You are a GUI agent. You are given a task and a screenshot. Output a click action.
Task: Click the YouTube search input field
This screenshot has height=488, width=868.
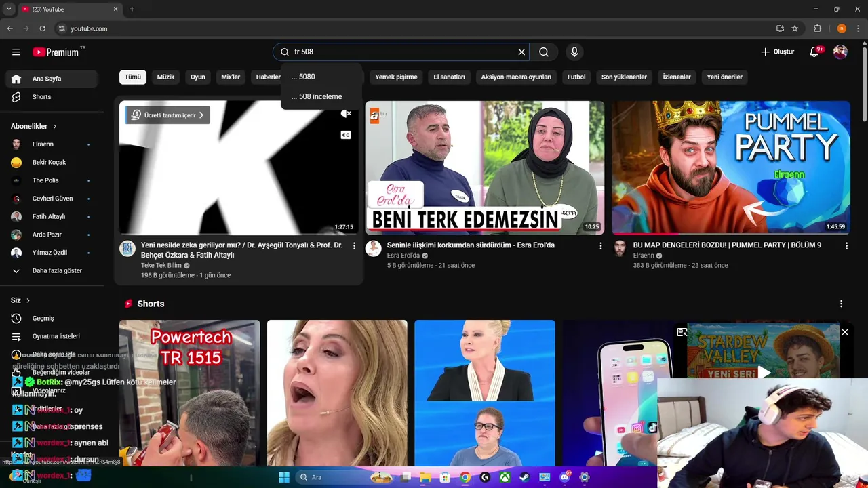(400, 52)
